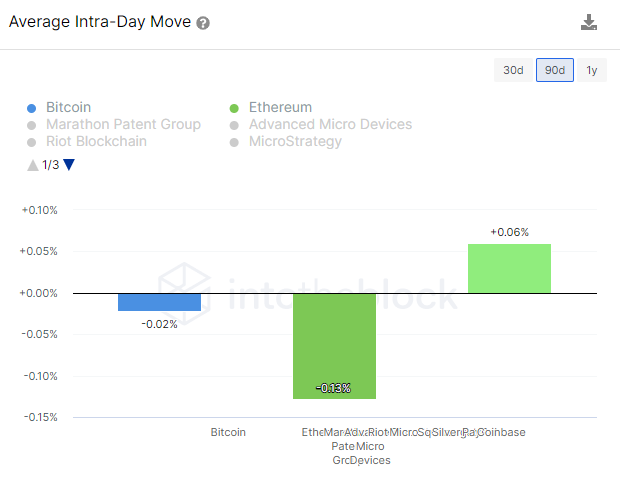This screenshot has height=491, width=620.
Task: Select the 90d time range
Action: point(554,70)
